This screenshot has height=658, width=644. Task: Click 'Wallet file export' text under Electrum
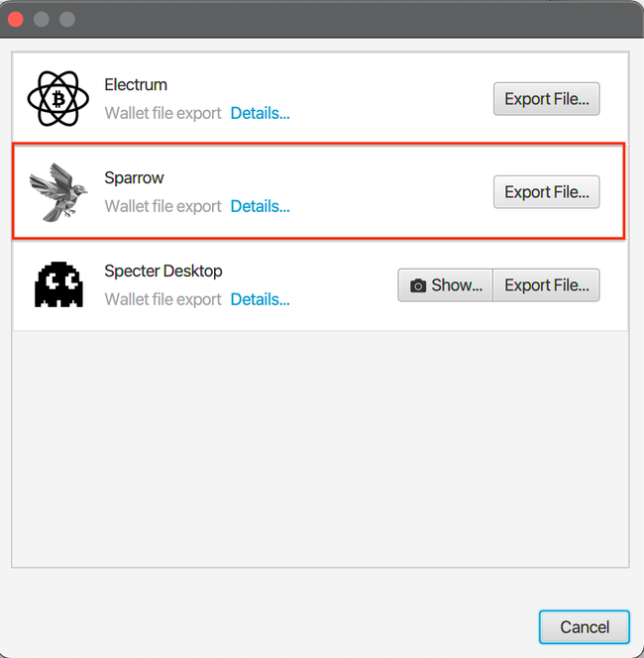162,113
